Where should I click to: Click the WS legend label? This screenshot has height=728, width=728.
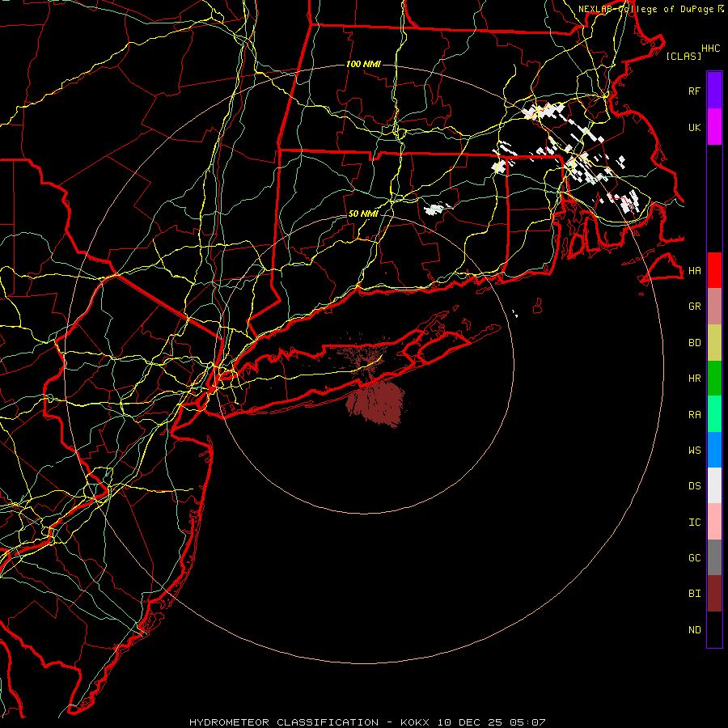tap(694, 451)
